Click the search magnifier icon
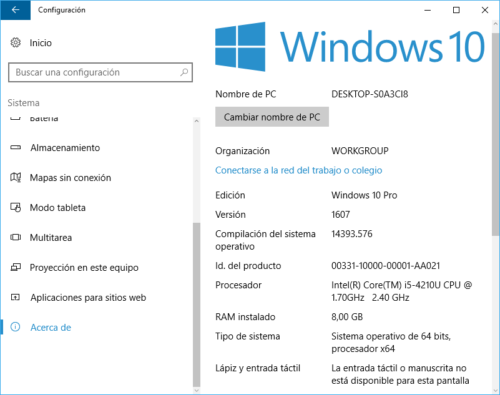 tap(184, 72)
